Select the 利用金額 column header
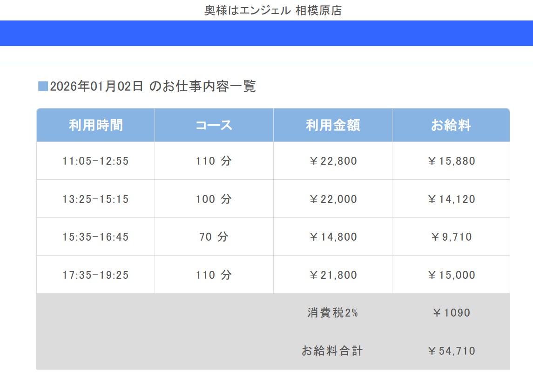Screen dimensions: 533x392 (x=332, y=125)
